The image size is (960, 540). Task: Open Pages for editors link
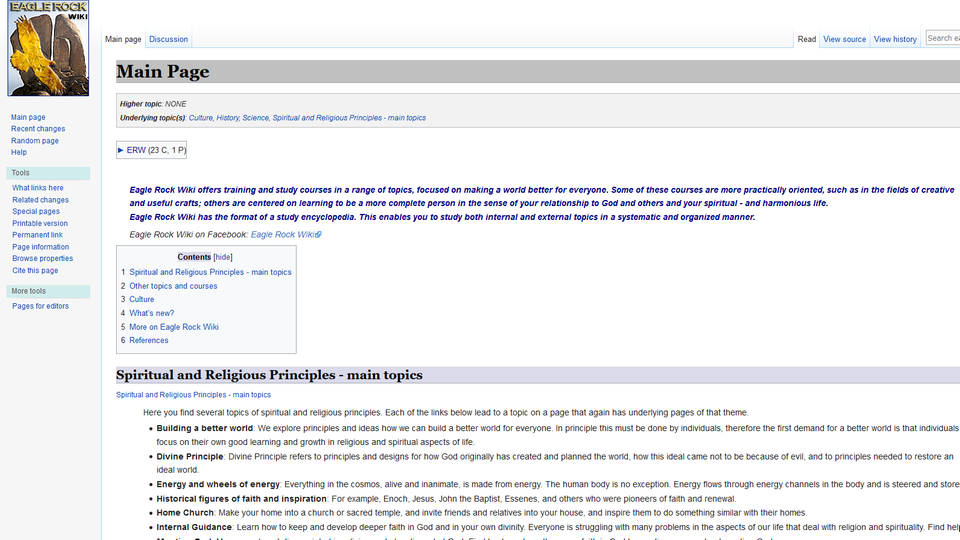click(40, 306)
